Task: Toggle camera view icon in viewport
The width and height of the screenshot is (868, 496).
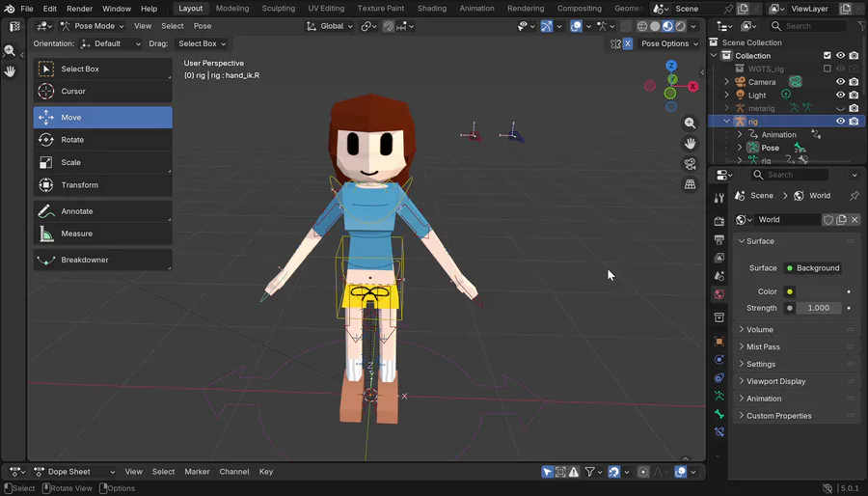Action: click(x=690, y=164)
